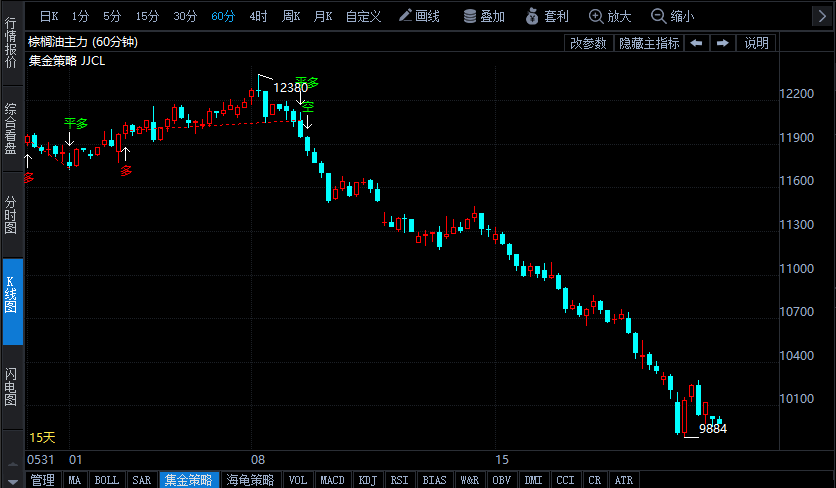Expand toolbar with right chevron arrow
Viewport: 836px width, 488px height.
click(822, 16)
